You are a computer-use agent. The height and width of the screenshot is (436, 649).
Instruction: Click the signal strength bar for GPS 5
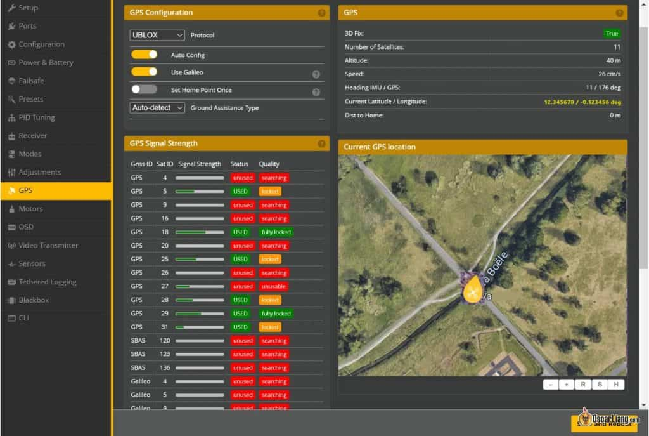pyautogui.click(x=200, y=191)
